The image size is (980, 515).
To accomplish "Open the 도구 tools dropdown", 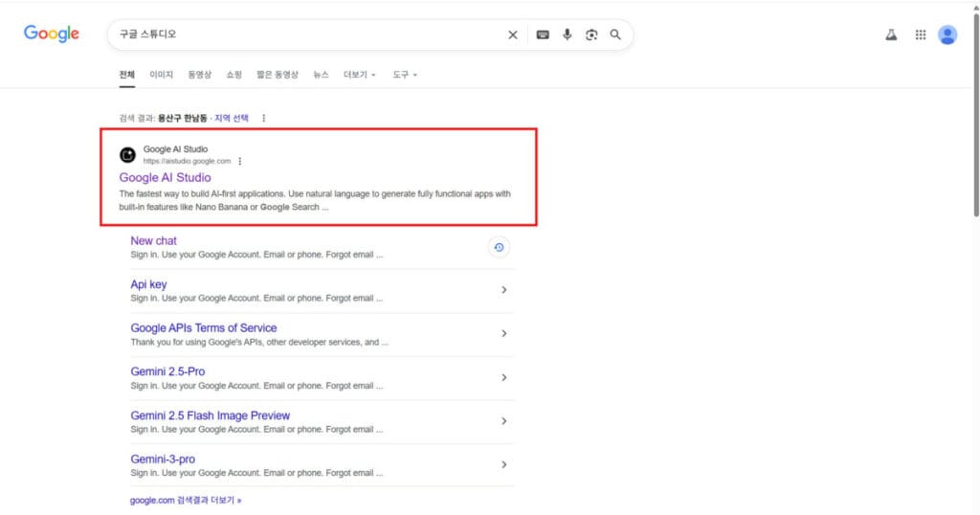I will click(405, 75).
